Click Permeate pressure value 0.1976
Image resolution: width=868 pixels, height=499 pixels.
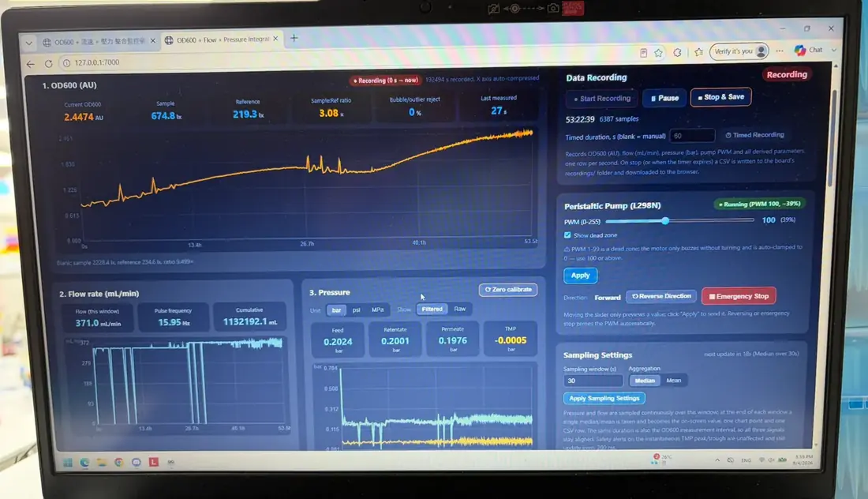pos(453,340)
